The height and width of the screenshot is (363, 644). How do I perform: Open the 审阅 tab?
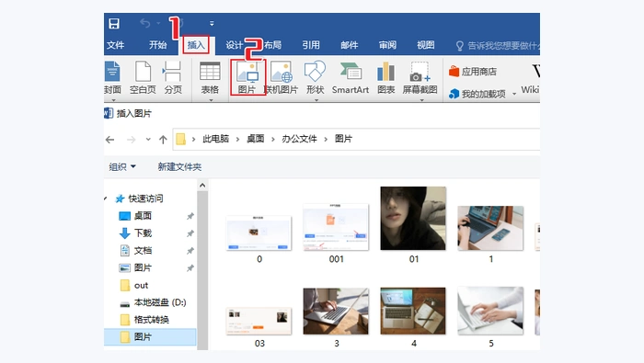(x=387, y=45)
